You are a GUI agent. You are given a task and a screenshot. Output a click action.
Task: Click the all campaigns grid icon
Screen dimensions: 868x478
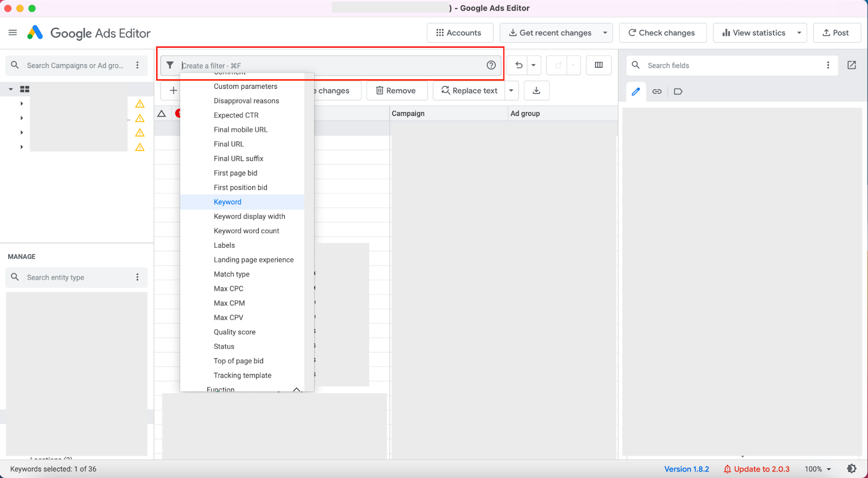(x=24, y=89)
